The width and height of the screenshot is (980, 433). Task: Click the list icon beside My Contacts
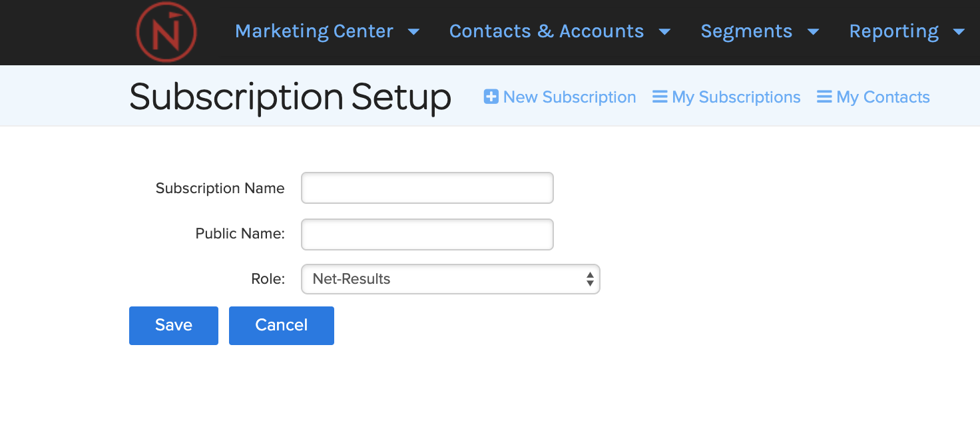(824, 96)
